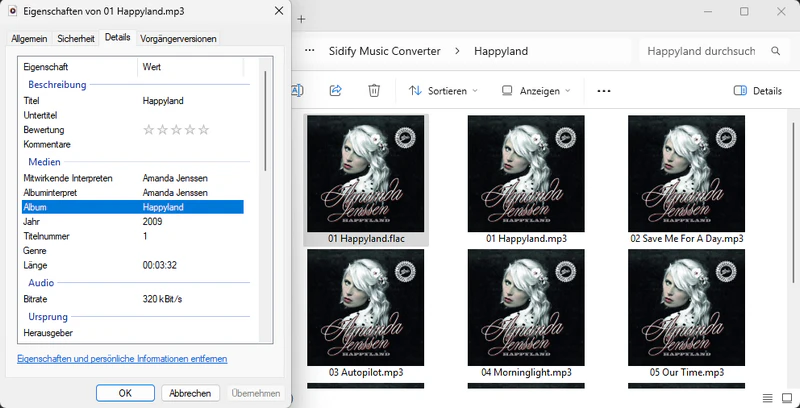
Task: Click the Übernehmen button
Action: pos(256,393)
